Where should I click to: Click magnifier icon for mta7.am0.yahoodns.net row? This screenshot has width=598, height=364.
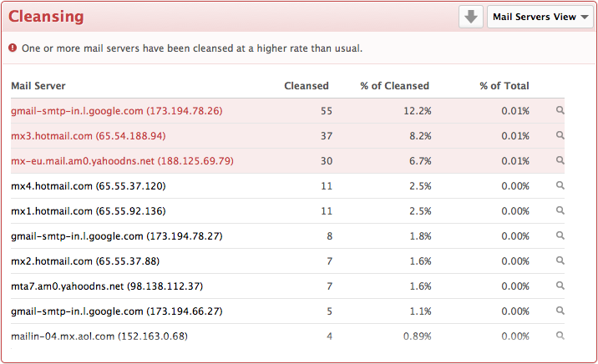point(560,286)
